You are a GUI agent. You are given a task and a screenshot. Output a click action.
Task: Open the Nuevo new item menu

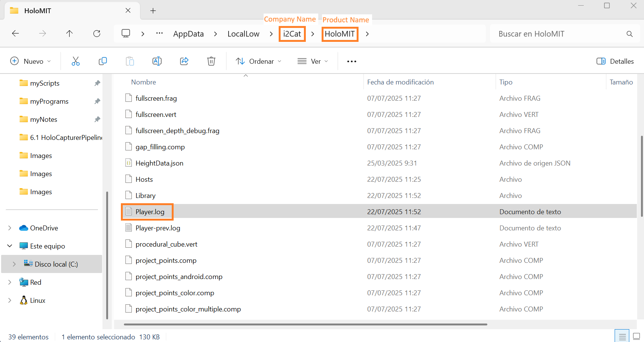click(x=30, y=61)
